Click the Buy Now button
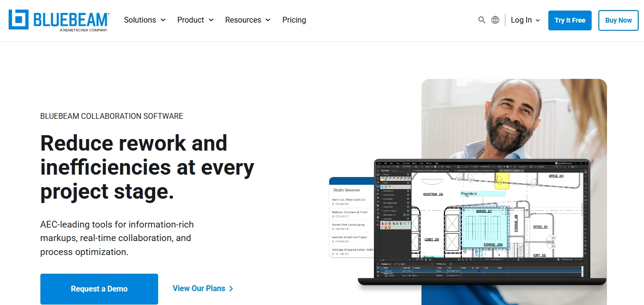644x305 pixels. click(618, 20)
